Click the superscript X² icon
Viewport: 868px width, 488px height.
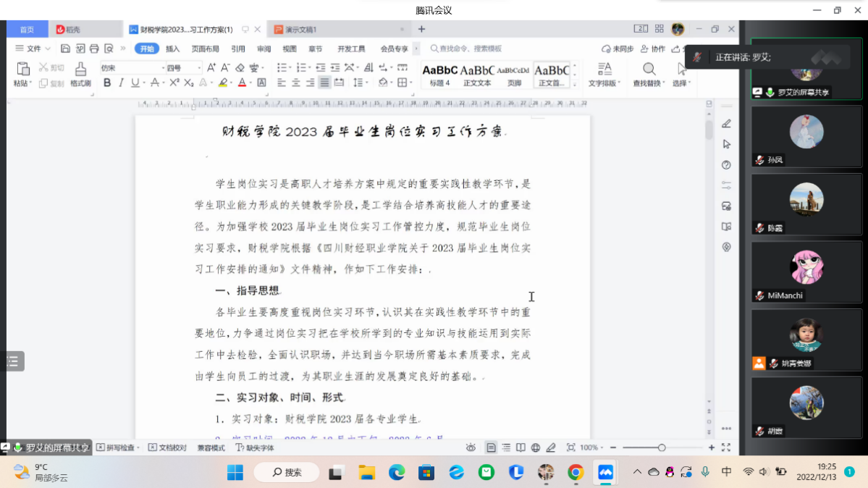pos(174,83)
